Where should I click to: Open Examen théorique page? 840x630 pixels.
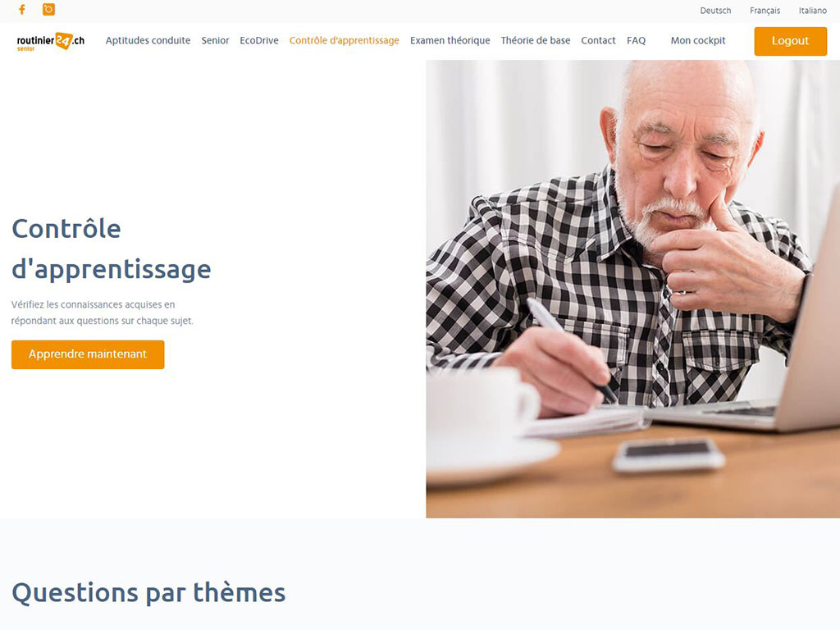tap(450, 41)
